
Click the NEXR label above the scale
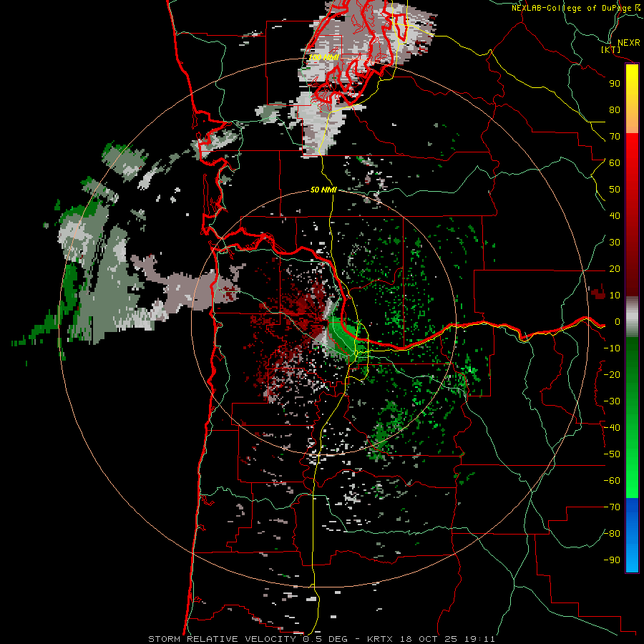629,43
